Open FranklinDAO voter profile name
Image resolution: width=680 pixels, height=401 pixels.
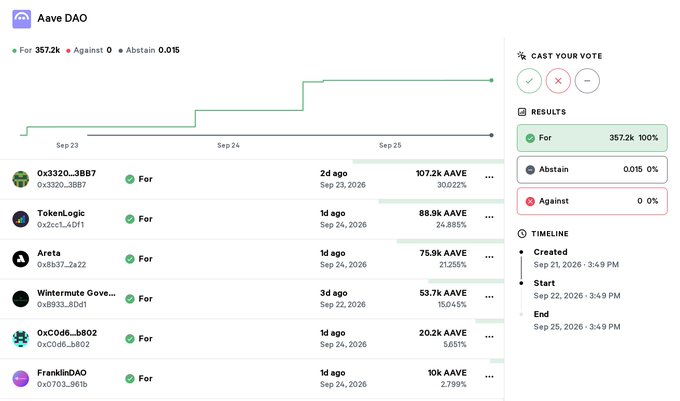62,373
